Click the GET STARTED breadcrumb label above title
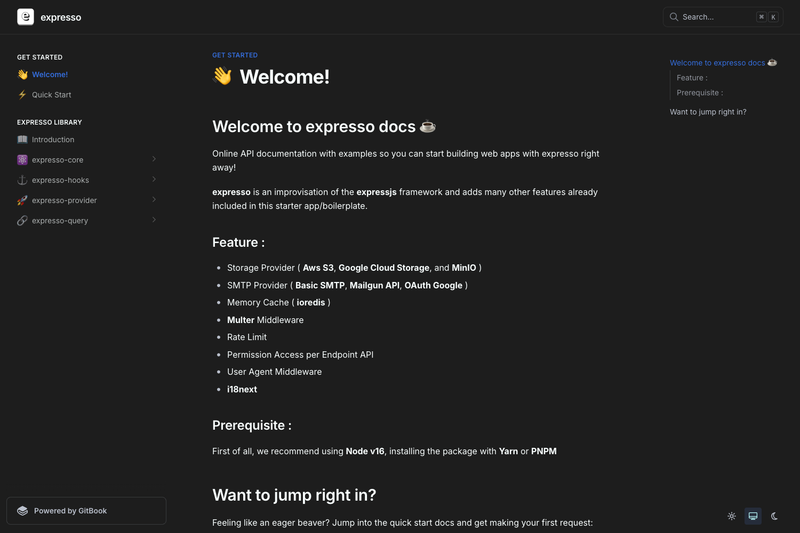 click(x=235, y=55)
